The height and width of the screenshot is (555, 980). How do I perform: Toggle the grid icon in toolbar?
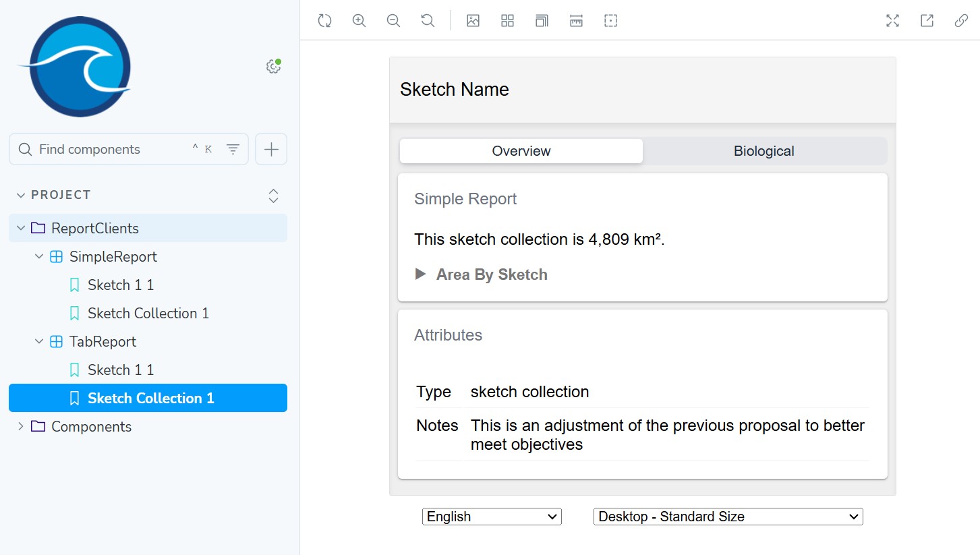point(507,20)
